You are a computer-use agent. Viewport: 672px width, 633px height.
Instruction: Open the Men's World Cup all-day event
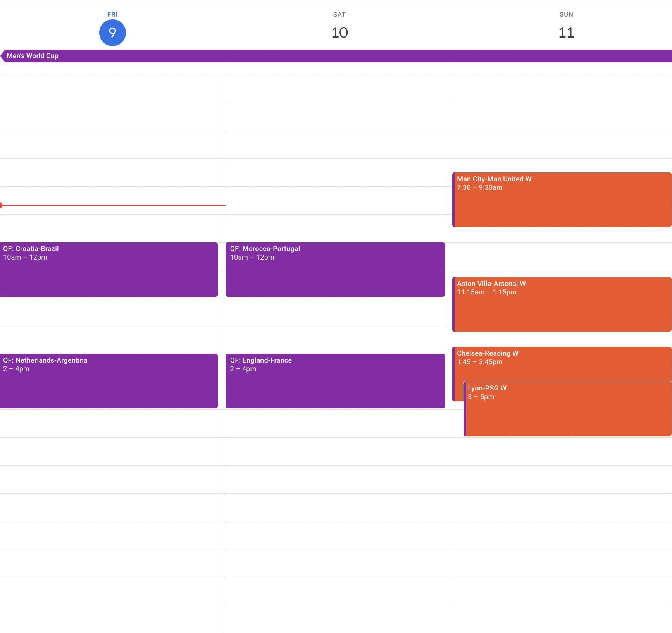click(336, 56)
